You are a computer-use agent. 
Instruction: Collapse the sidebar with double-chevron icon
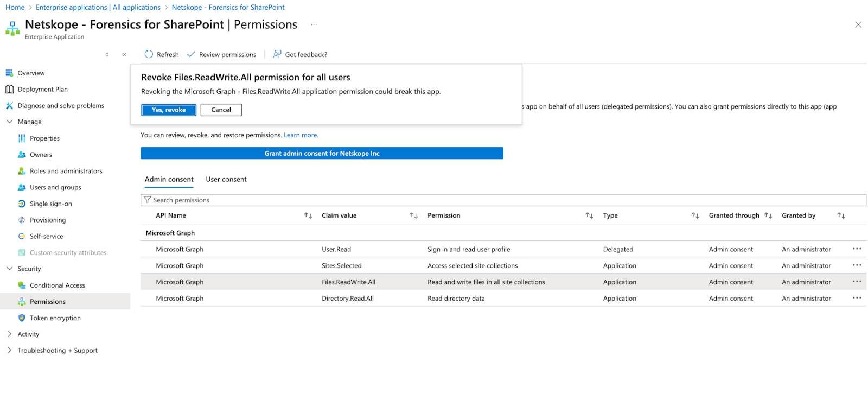[124, 54]
